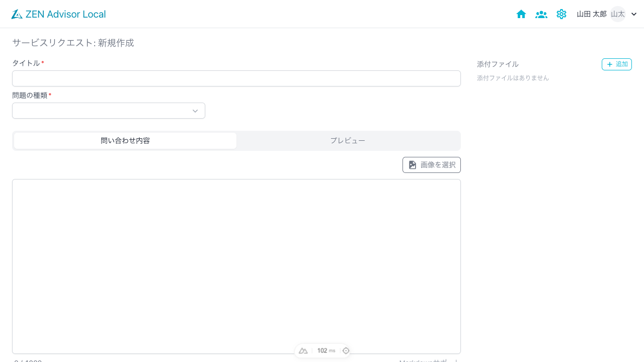Open the user account chevron menu
644x362 pixels.
pyautogui.click(x=634, y=14)
